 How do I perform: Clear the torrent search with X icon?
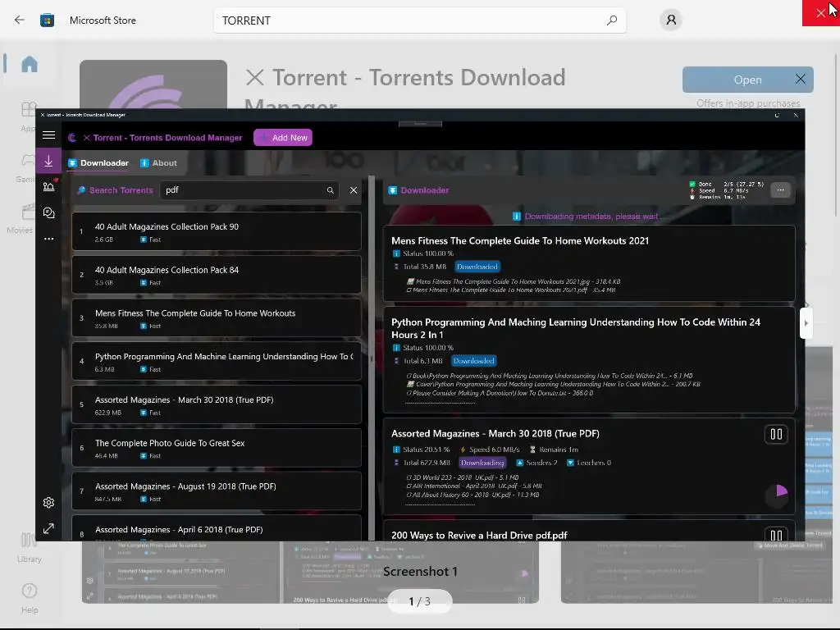point(354,190)
